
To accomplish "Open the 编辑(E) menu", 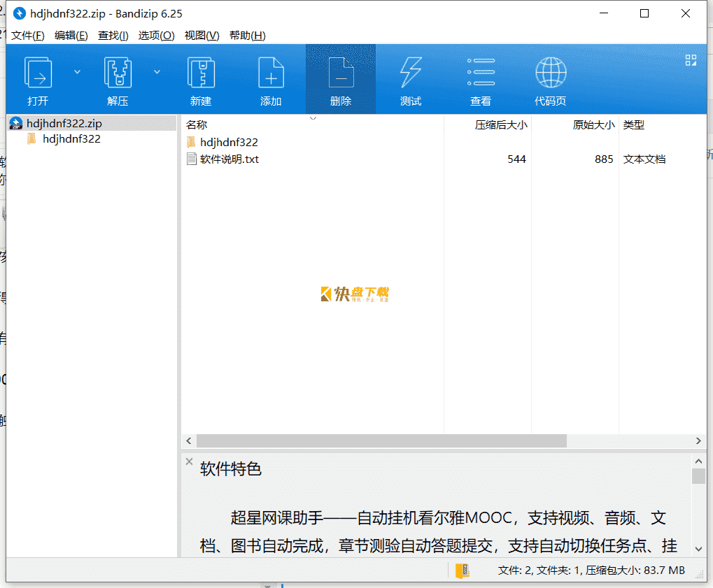I will [71, 36].
